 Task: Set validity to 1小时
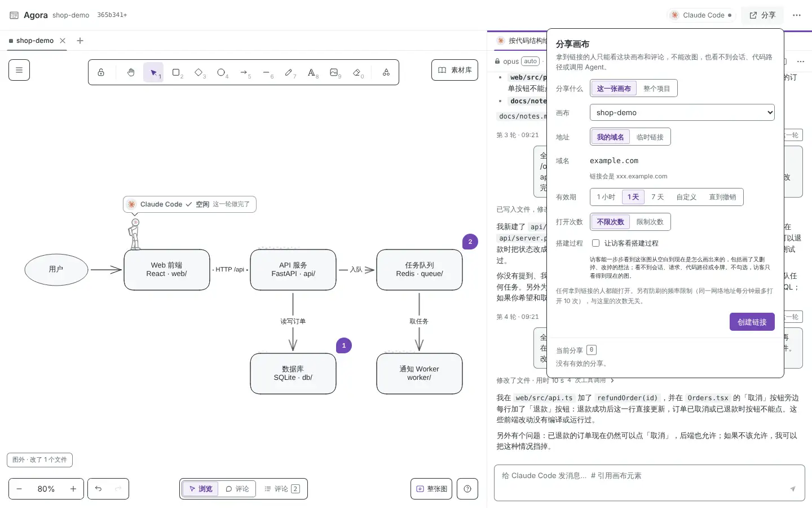tap(606, 197)
